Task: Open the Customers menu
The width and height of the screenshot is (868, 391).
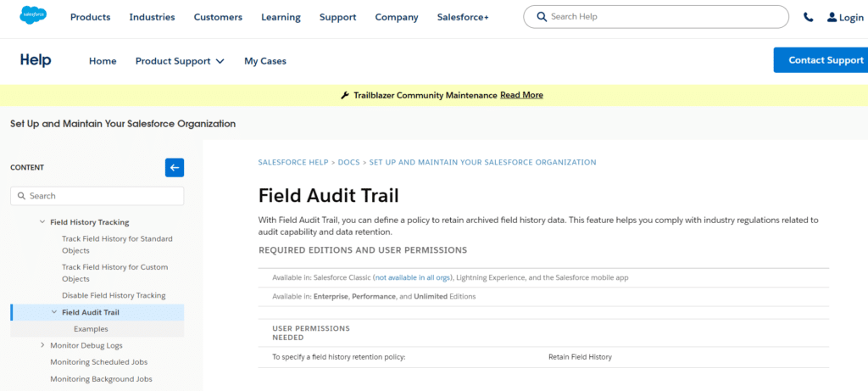Action: 218,17
